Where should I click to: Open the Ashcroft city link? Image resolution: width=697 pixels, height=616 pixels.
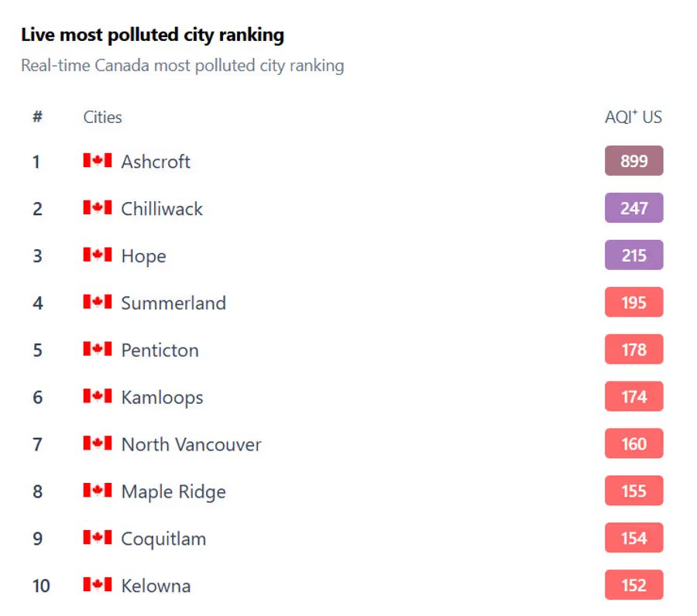pos(156,162)
